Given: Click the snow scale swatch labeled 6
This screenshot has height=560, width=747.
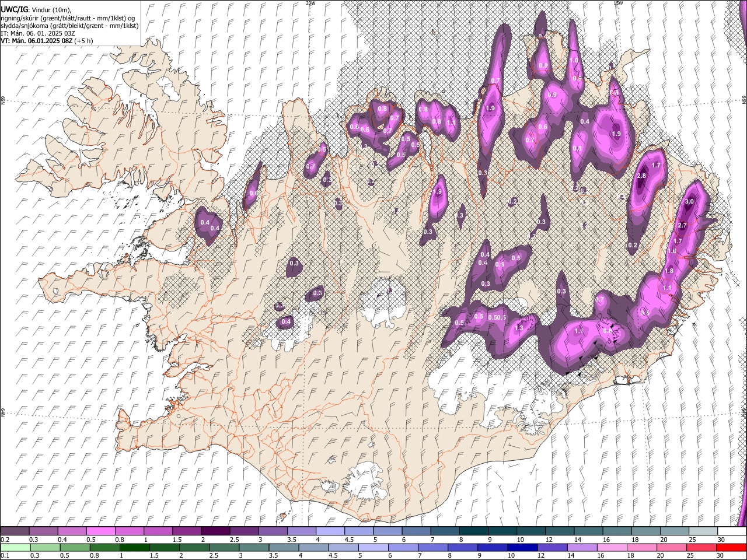Looking at the screenshot, I should click(x=416, y=531).
